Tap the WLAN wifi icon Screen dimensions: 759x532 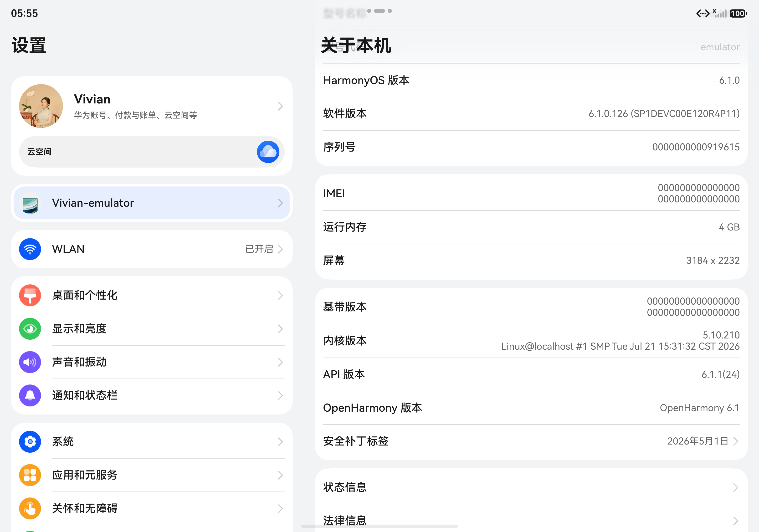click(30, 249)
